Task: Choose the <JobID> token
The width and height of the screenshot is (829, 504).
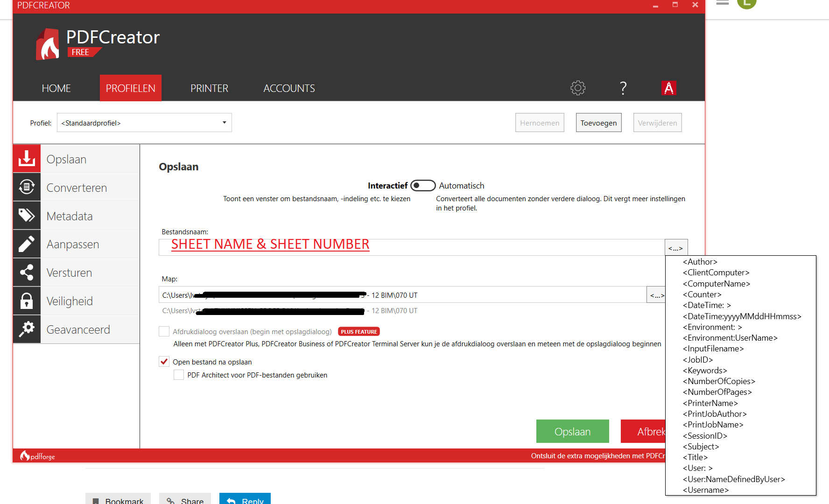Action: tap(698, 360)
